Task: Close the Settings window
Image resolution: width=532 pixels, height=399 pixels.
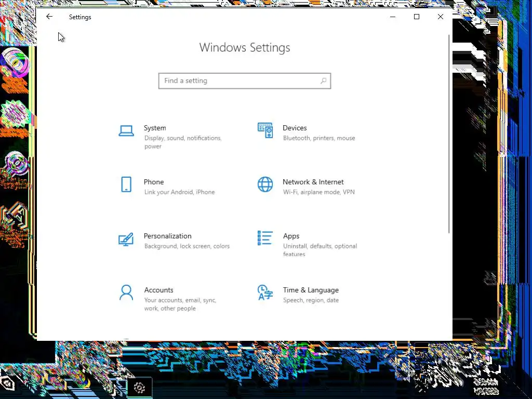Action: [x=441, y=17]
